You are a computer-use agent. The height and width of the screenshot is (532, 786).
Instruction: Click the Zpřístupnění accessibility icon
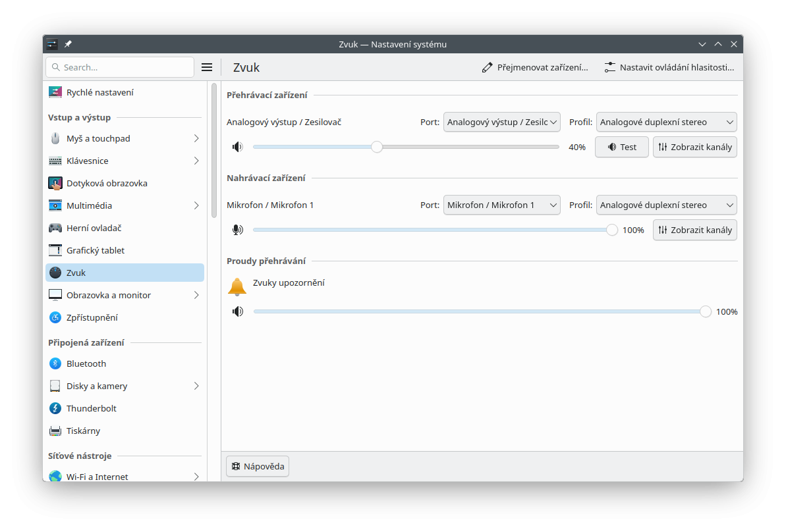coord(55,317)
